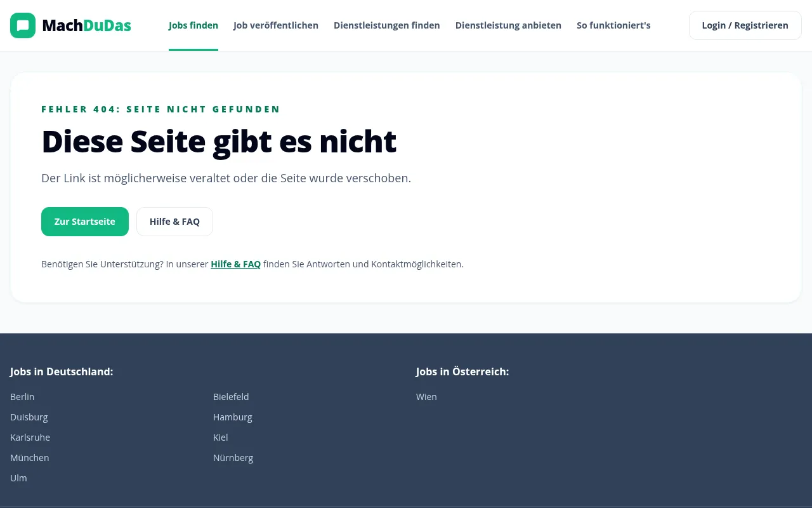
Task: Open jobs in Bielefeld
Action: (231, 397)
